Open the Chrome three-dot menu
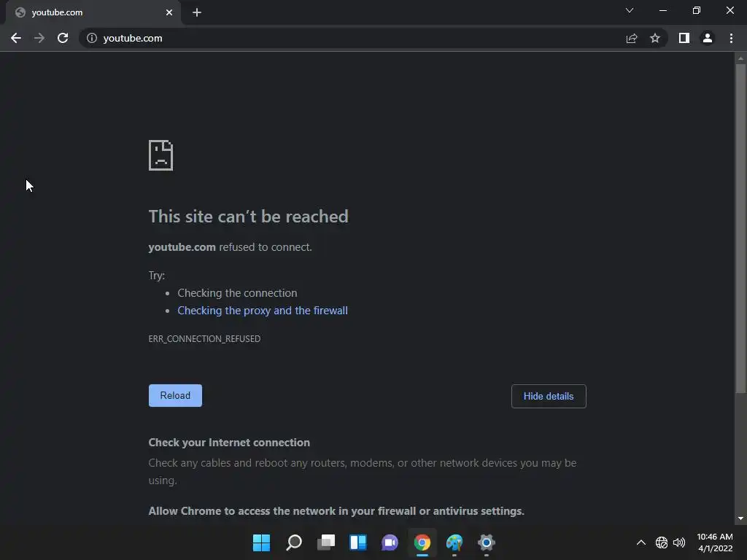 point(731,38)
